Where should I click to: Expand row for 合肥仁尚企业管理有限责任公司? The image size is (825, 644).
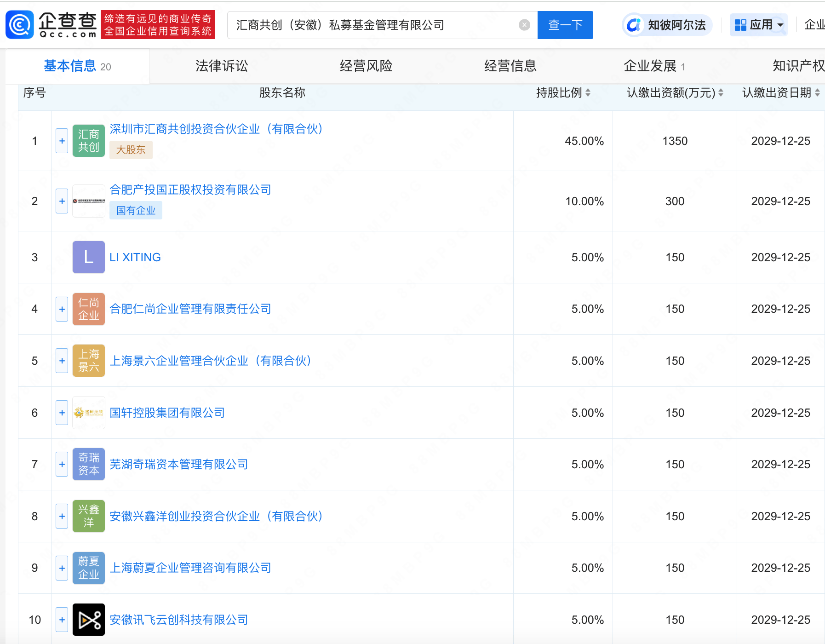tap(62, 309)
